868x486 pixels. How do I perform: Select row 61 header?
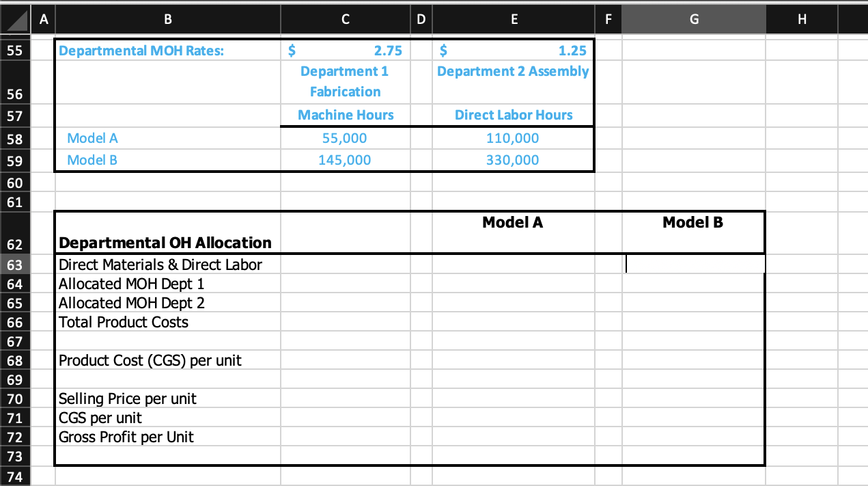pyautogui.click(x=16, y=202)
